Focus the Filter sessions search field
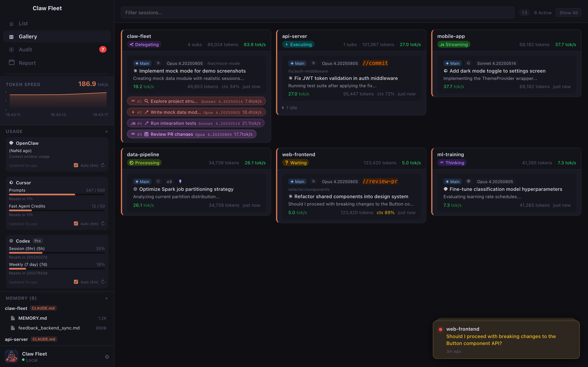 [x=317, y=13]
